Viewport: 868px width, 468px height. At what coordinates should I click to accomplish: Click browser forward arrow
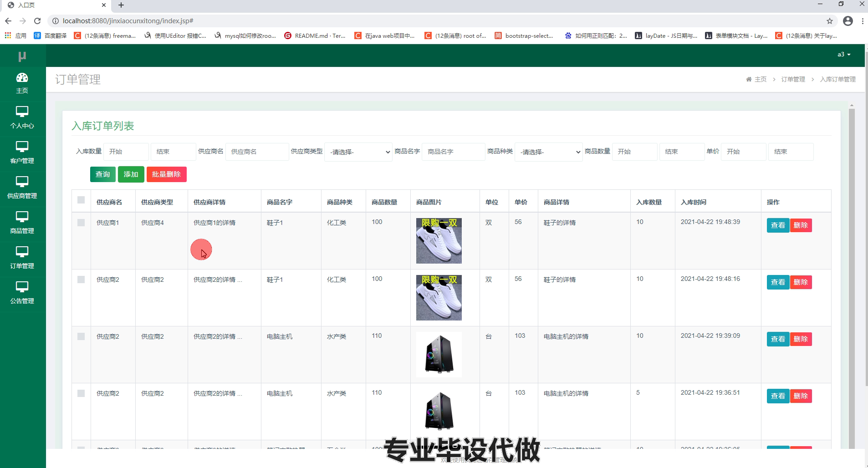pos(23,21)
